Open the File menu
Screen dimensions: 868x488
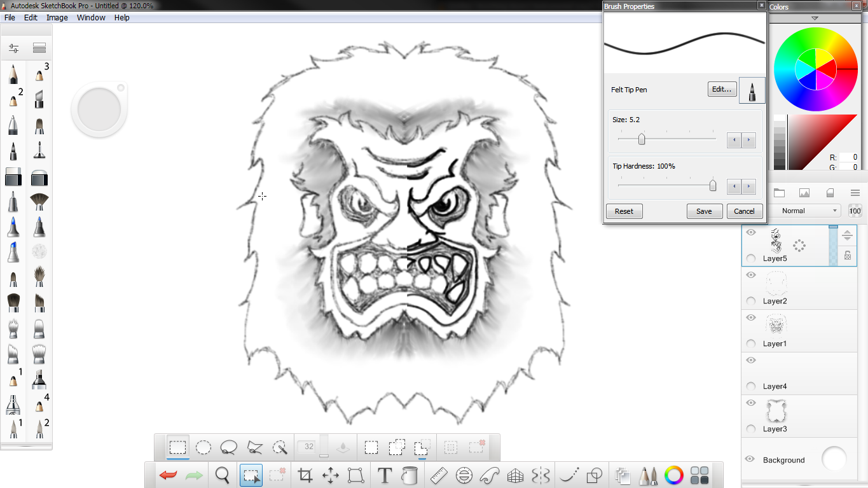coord(10,18)
